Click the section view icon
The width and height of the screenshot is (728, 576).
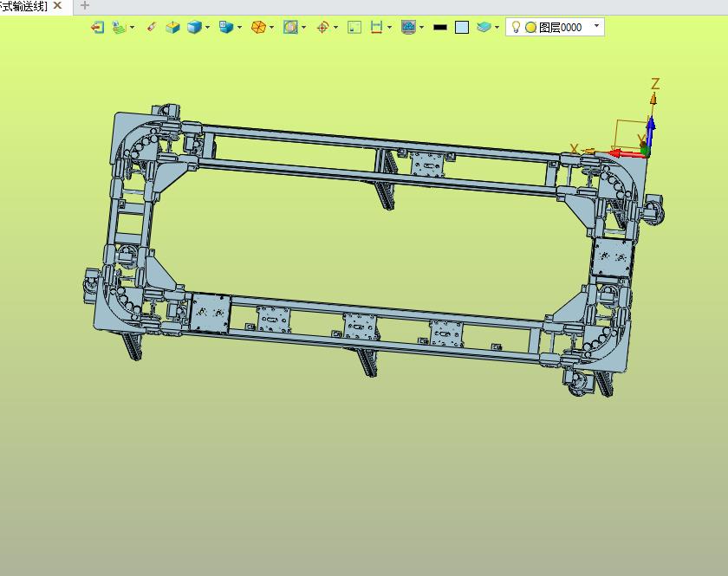pos(290,28)
